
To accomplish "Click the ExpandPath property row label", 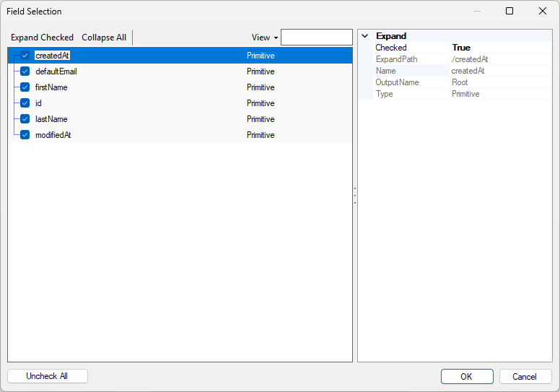I will 396,59.
